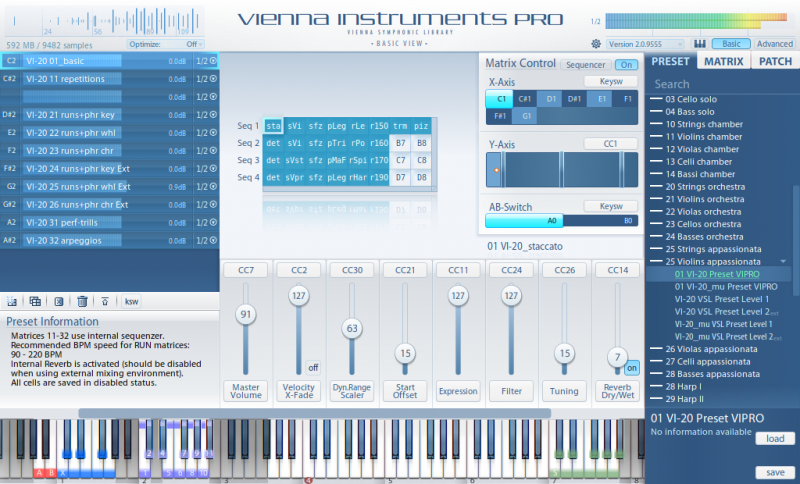Toggle Velocity X-Fade off button
The width and height of the screenshot is (800, 484).
pyautogui.click(x=313, y=367)
